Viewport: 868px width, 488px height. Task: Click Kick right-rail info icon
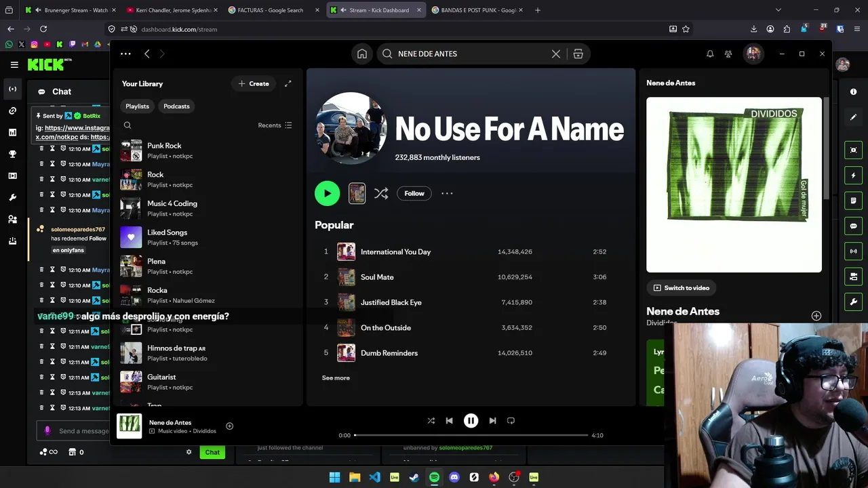point(853,91)
